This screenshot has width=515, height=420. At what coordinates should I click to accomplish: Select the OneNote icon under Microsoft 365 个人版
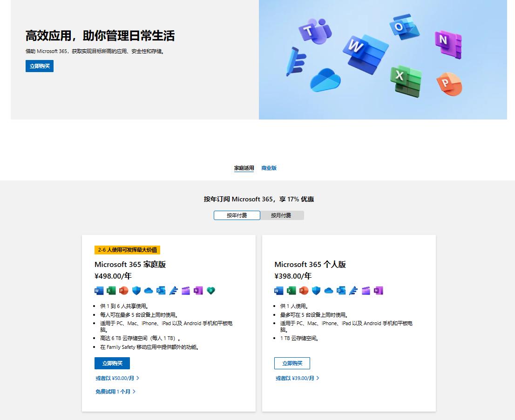(x=378, y=290)
